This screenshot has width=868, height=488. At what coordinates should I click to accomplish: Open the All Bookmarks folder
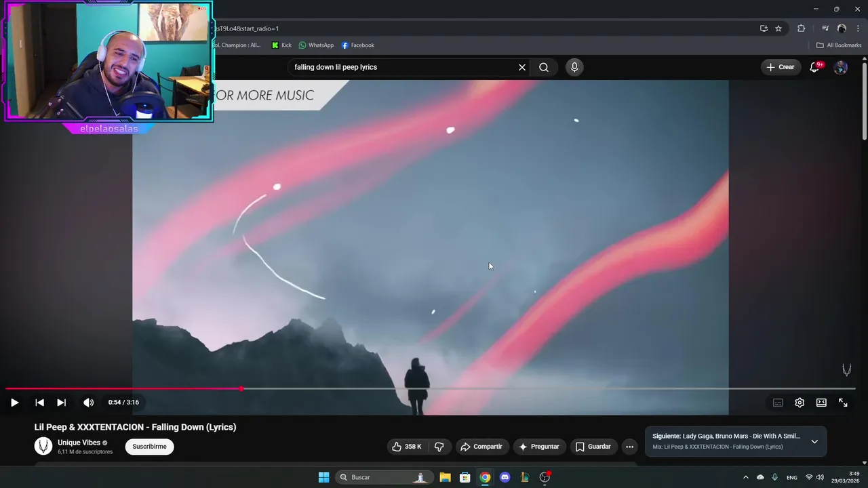839,45
